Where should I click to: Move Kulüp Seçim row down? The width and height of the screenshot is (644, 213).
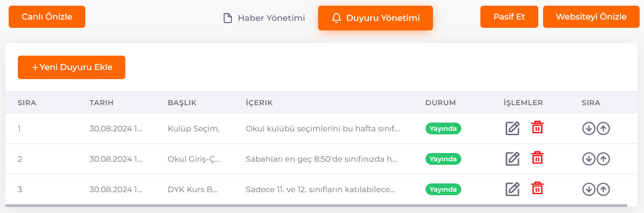point(589,129)
